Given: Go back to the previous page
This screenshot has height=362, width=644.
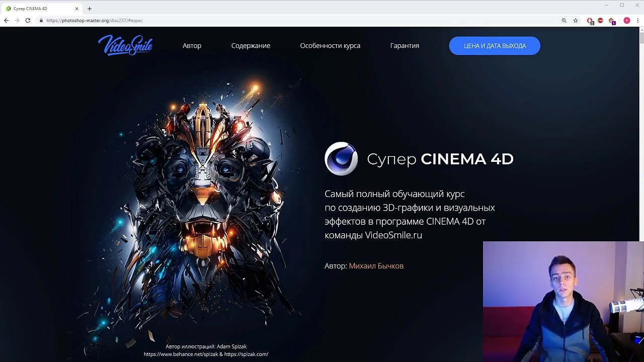Looking at the screenshot, I should pos(6,21).
